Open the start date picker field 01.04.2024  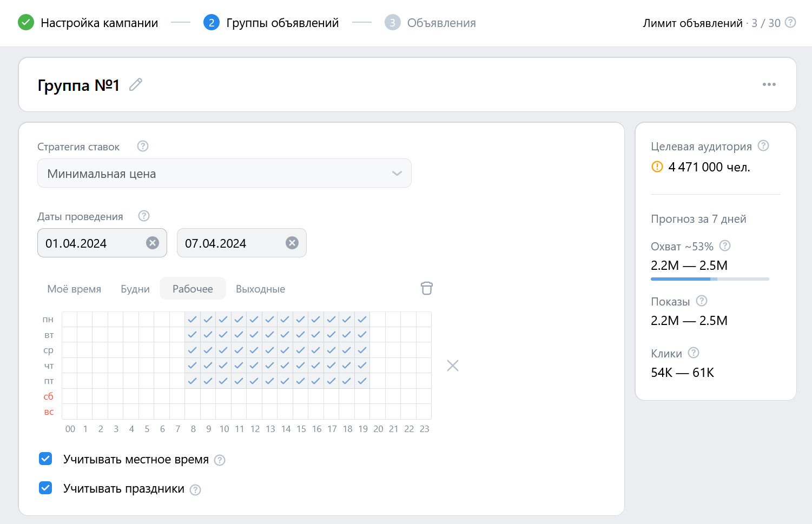coord(92,243)
